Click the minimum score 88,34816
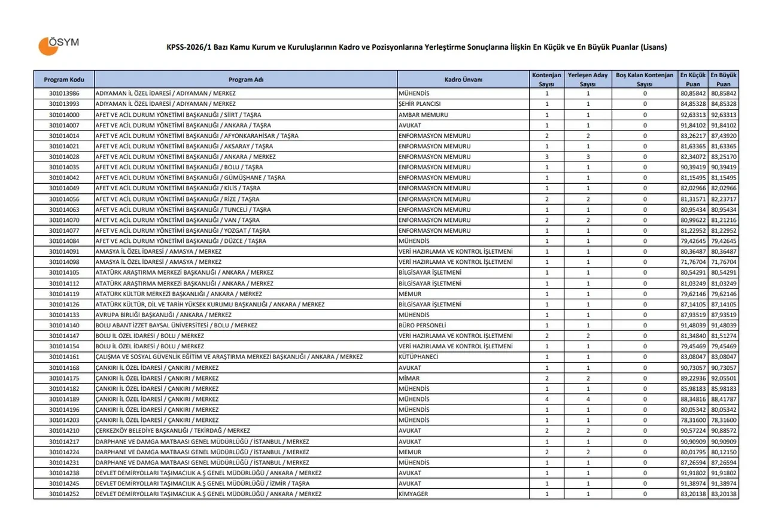 point(693,399)
